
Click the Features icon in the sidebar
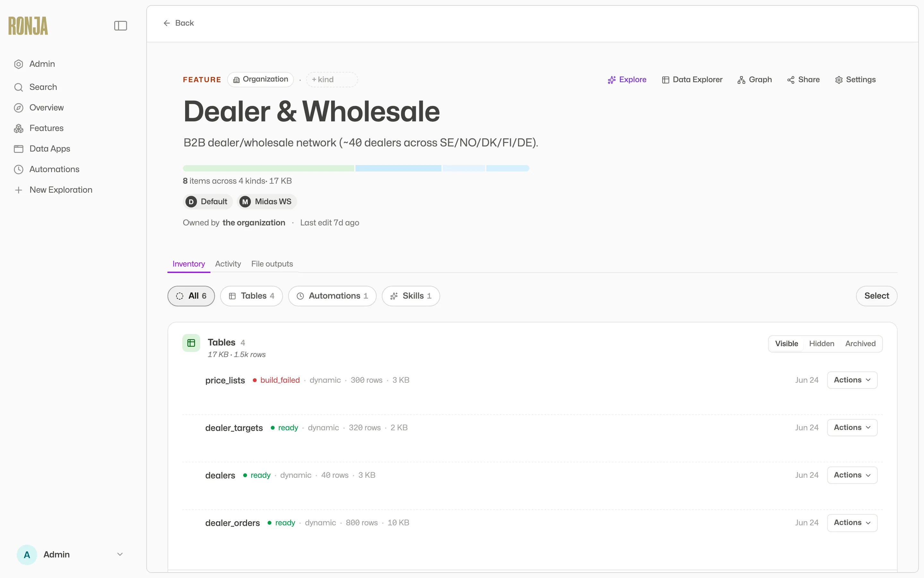coord(19,128)
